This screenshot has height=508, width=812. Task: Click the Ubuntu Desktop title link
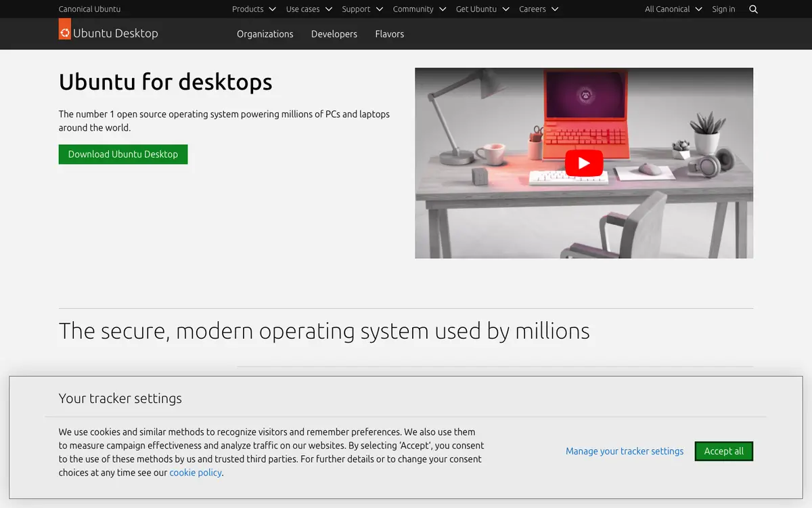116,33
